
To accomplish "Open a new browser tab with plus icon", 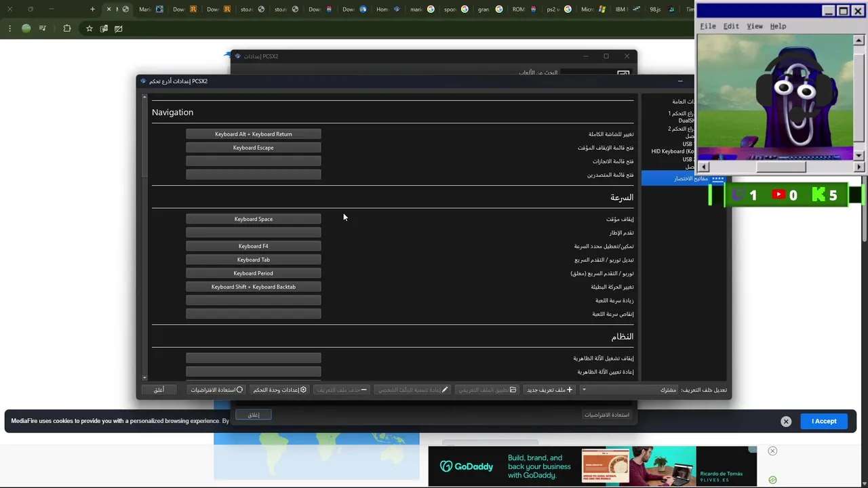I will pos(93,9).
